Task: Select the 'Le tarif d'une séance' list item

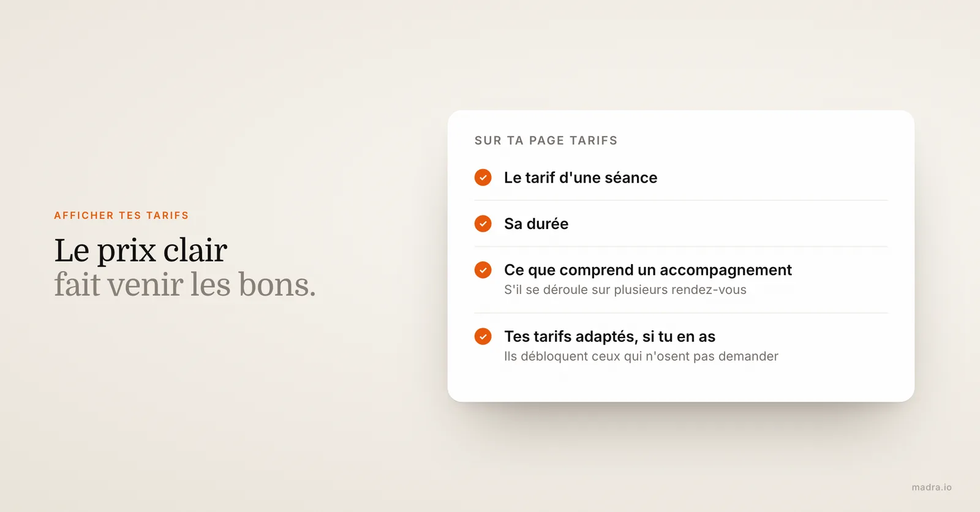Action: pos(680,178)
